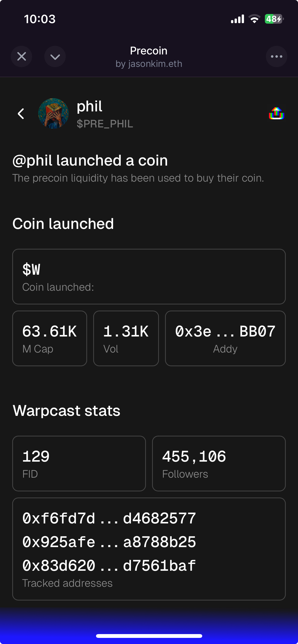Select tracked address 0xf6fd7d...d4682577
The width and height of the screenshot is (298, 644).
pyautogui.click(x=109, y=518)
